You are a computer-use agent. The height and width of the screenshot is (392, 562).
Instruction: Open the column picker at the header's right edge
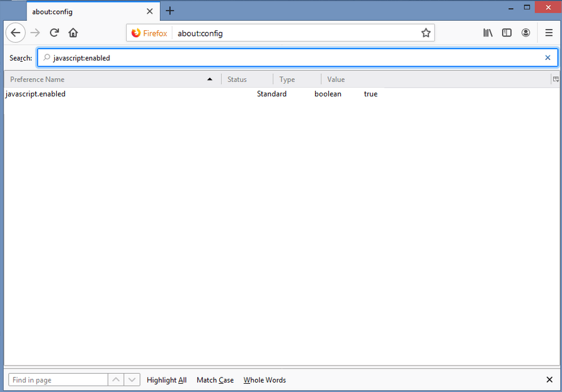(x=556, y=79)
